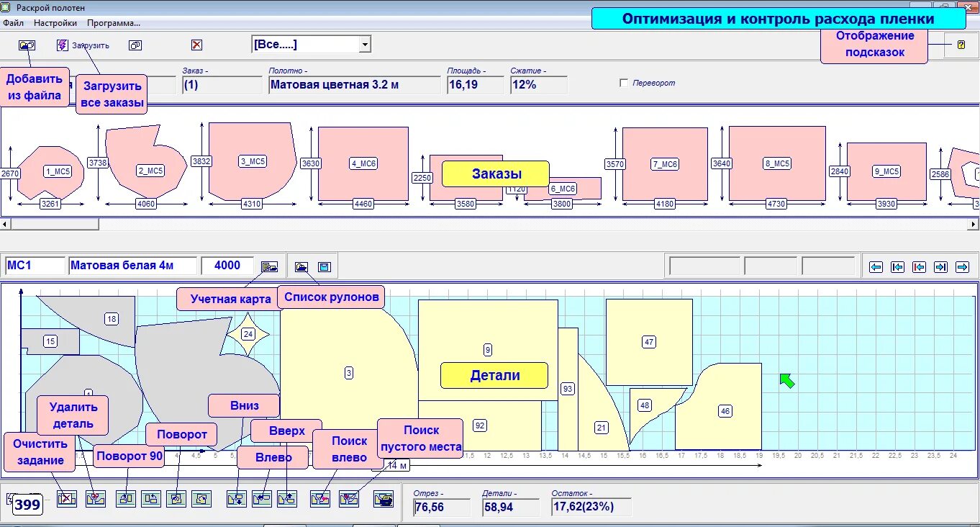
Task: Click the move up arrow icon
Action: [x=286, y=498]
